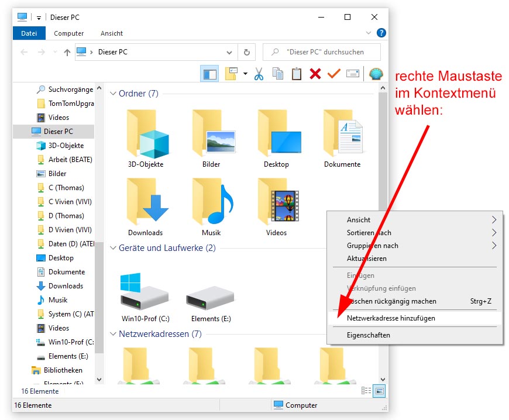
Task: Click the scissors Cut icon in toolbar
Action: pos(259,74)
